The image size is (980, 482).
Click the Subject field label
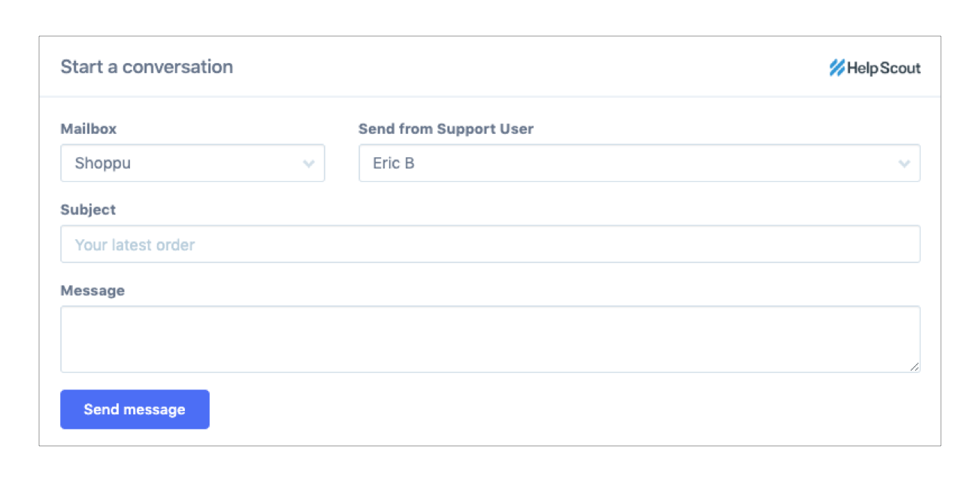(88, 210)
